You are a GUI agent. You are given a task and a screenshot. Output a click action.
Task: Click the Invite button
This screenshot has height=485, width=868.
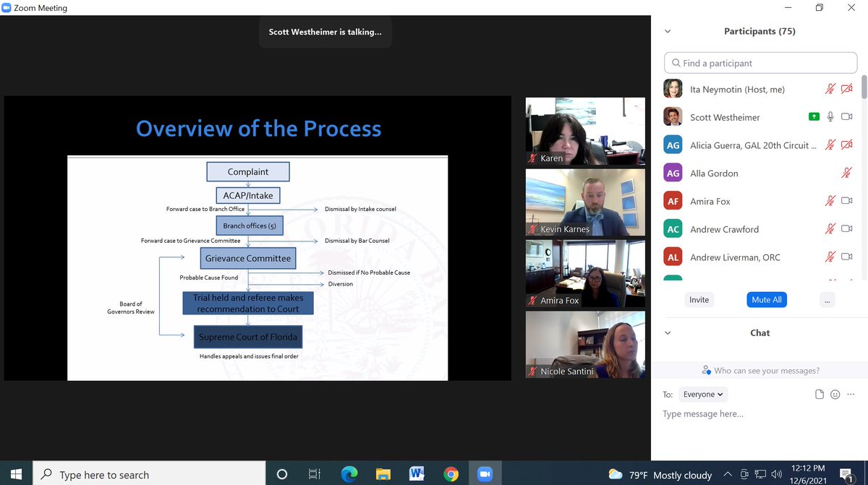pos(699,300)
